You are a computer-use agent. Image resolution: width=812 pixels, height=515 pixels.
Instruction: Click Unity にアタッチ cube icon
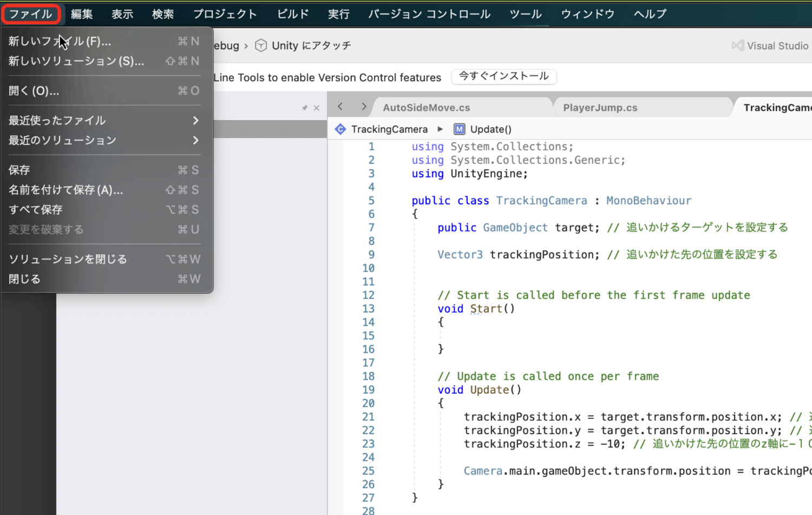(x=261, y=45)
